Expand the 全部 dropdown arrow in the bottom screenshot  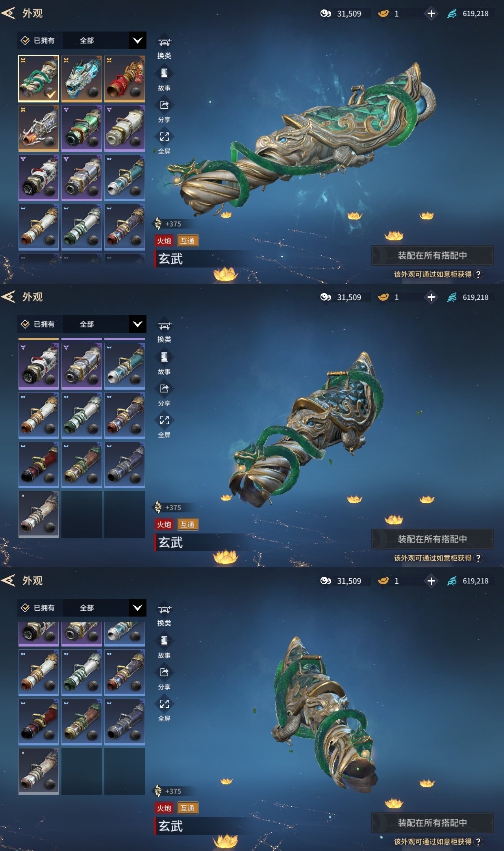tap(137, 608)
